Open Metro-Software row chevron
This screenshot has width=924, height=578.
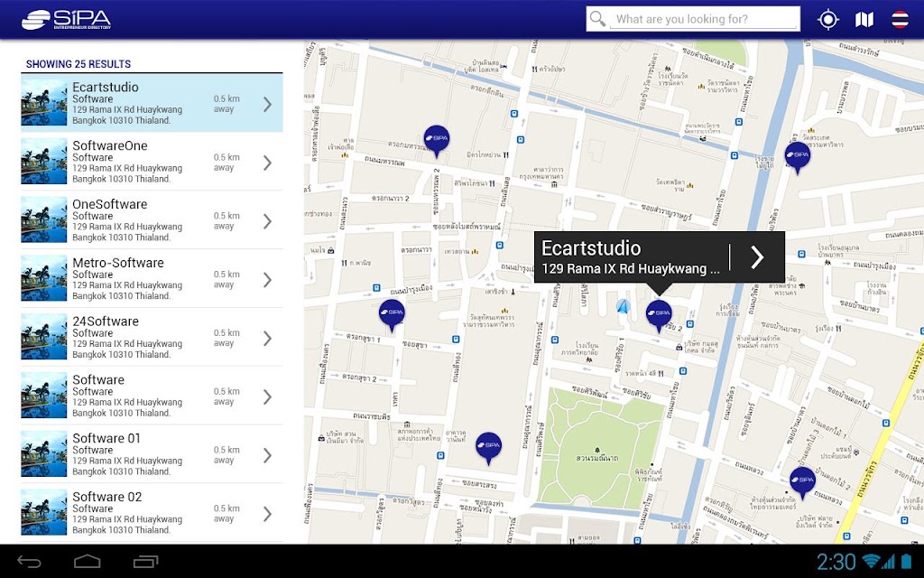(267, 280)
